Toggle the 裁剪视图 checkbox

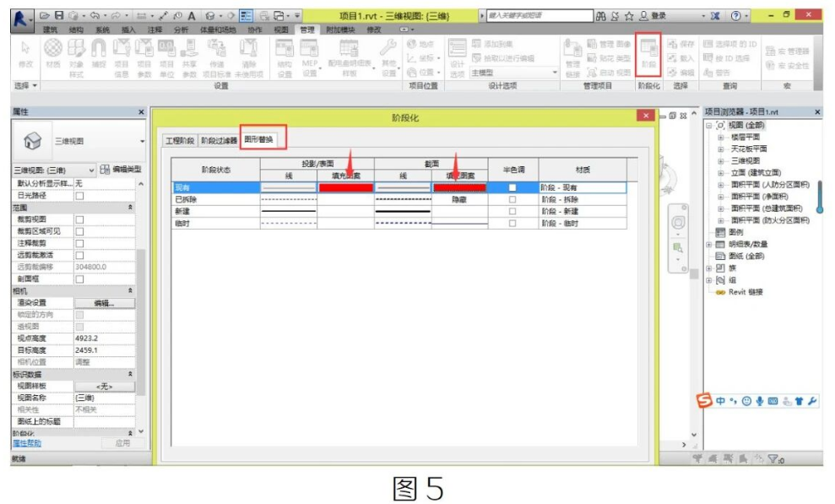(79, 219)
